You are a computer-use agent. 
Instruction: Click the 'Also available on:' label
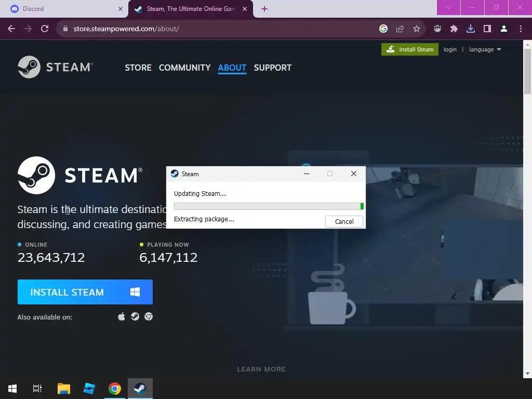coord(45,317)
